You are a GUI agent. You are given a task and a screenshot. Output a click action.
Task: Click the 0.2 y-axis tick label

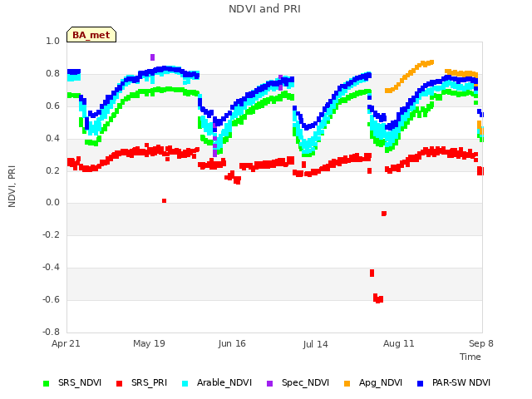pyautogui.click(x=52, y=170)
